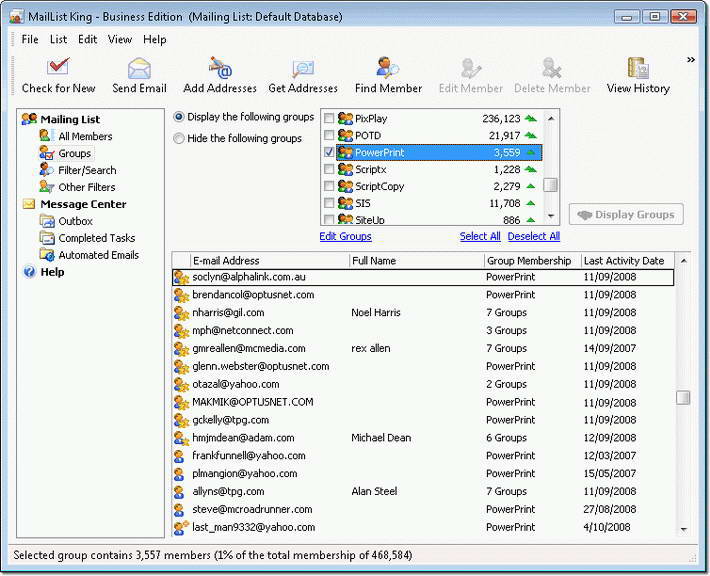Screen dimensions: 710x576
Task: Select Automated Emails in sidebar
Action: click(x=98, y=255)
